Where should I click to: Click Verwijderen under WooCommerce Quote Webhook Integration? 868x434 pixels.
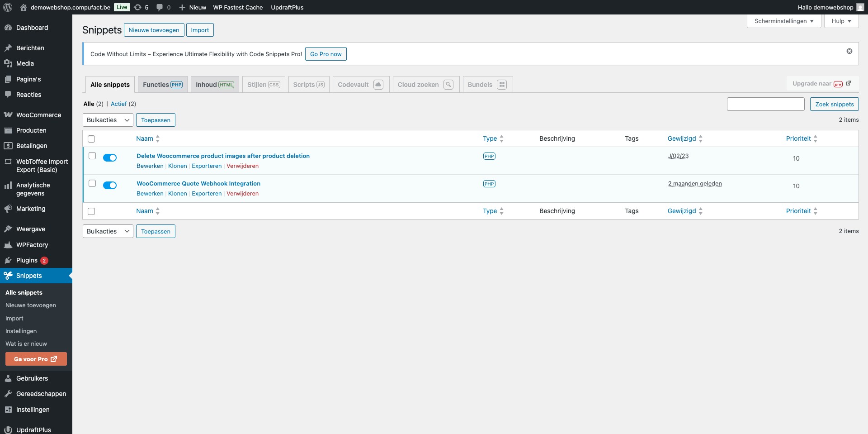coord(242,193)
